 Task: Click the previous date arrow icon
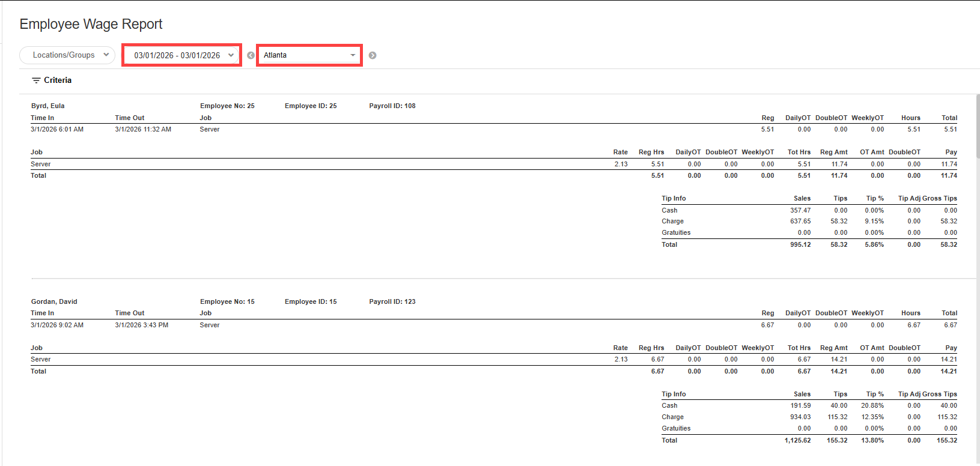pyautogui.click(x=251, y=55)
